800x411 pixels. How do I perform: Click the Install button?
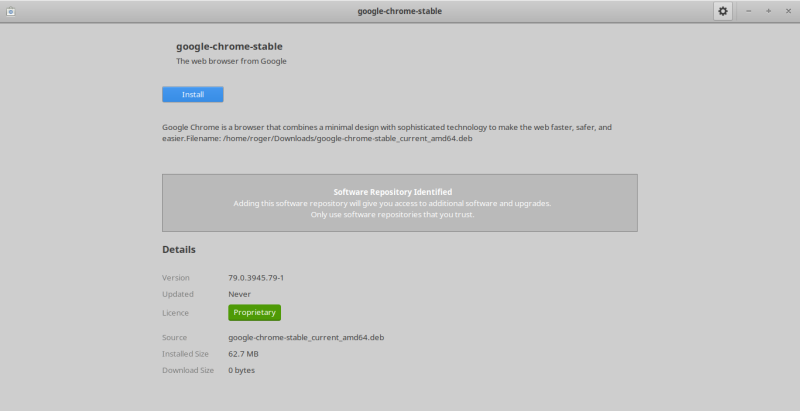pyautogui.click(x=192, y=94)
